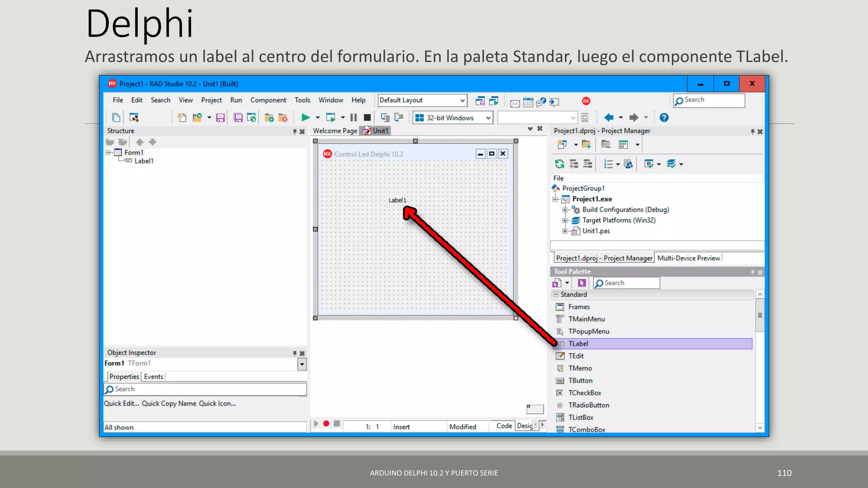Screen dimensions: 868x488
Task: Click the red DX icon in top toolbar
Action: click(x=586, y=101)
